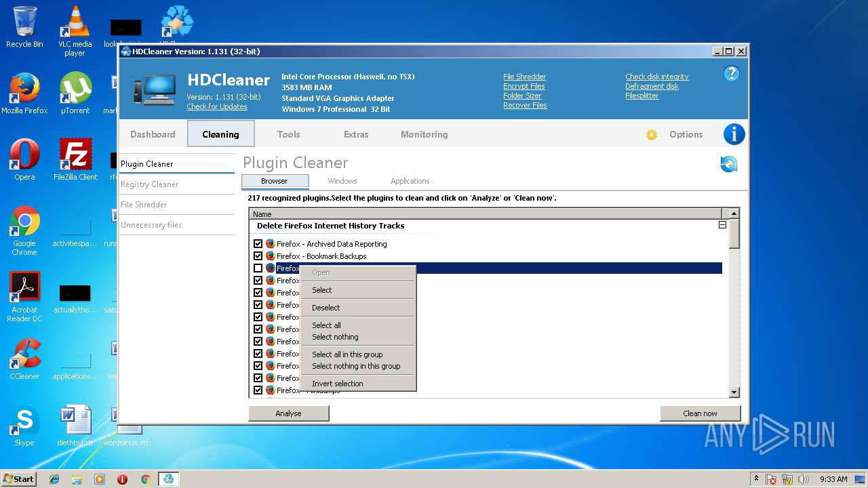Open File Shredder header link

[x=524, y=77]
